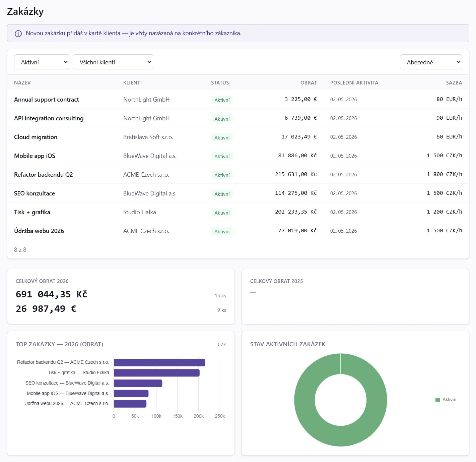Click turnover 202 233,35 Kč value
Screen dimensions: 476x462
point(296,212)
